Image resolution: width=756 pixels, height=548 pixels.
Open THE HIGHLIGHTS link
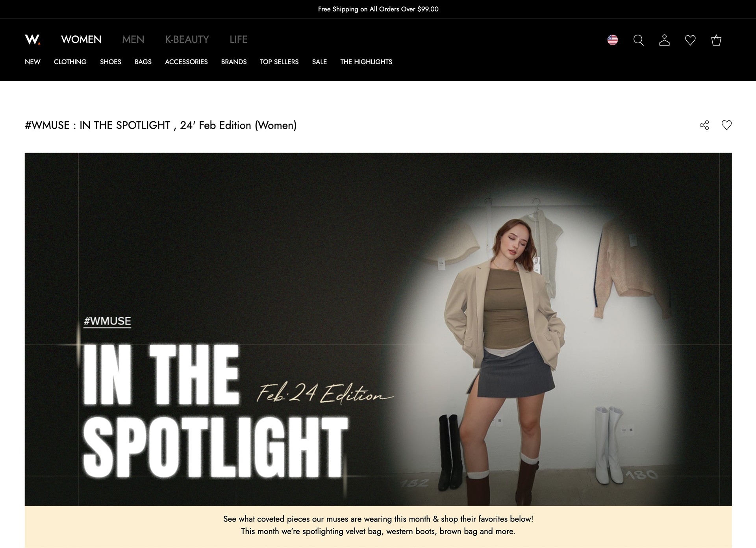tap(366, 62)
